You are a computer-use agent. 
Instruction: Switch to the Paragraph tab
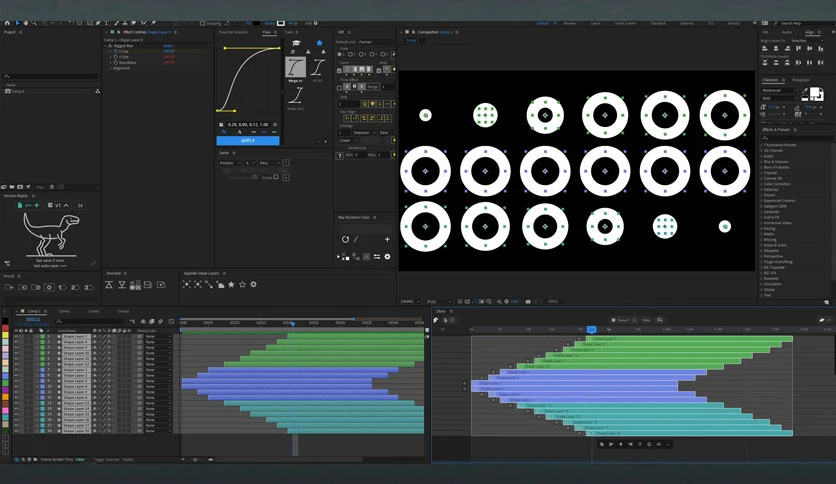[801, 79]
